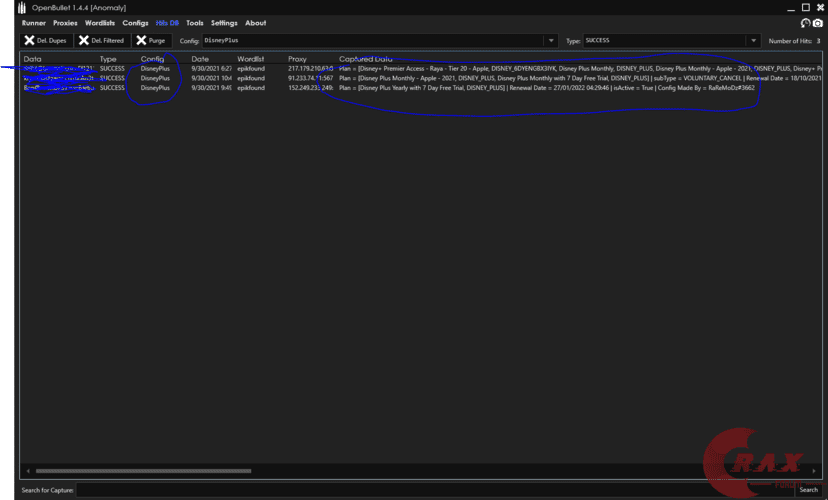Open the Config combo box showing DisneyPlus

coord(380,41)
